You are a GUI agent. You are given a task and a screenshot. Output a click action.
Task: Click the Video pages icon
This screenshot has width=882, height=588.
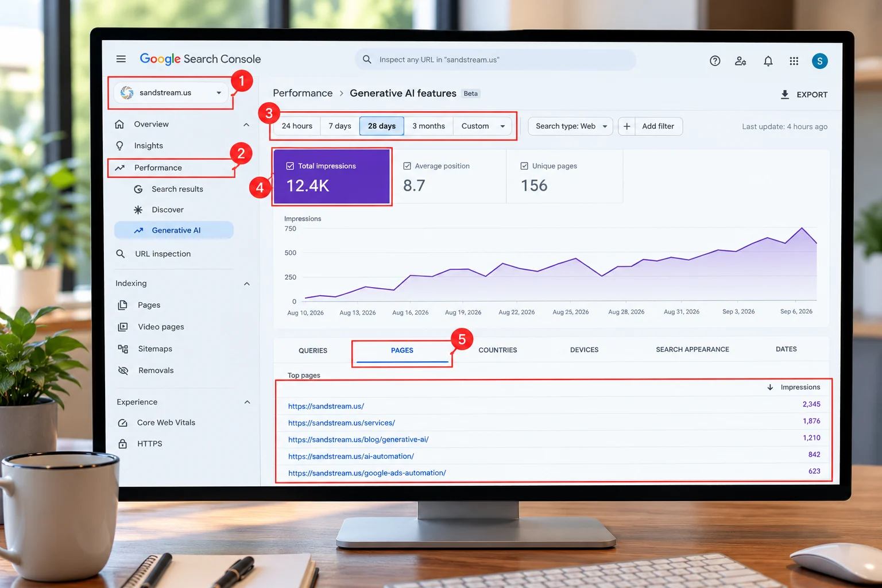tap(123, 327)
